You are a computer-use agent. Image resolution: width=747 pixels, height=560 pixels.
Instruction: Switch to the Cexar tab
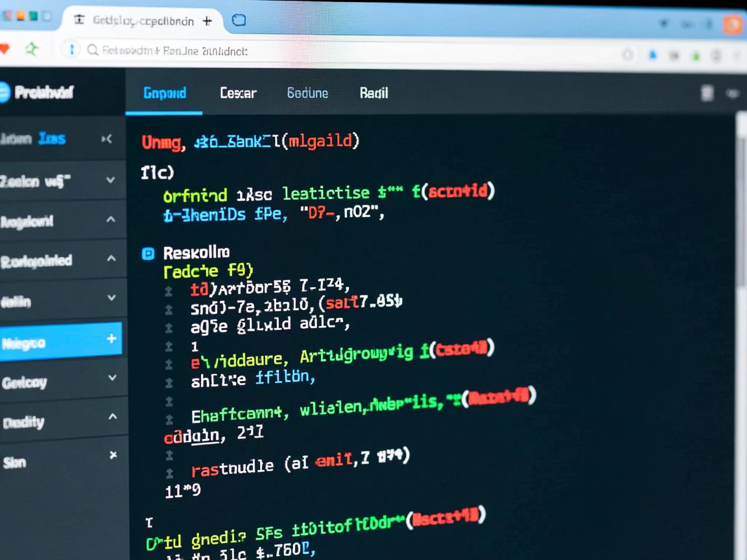(238, 93)
